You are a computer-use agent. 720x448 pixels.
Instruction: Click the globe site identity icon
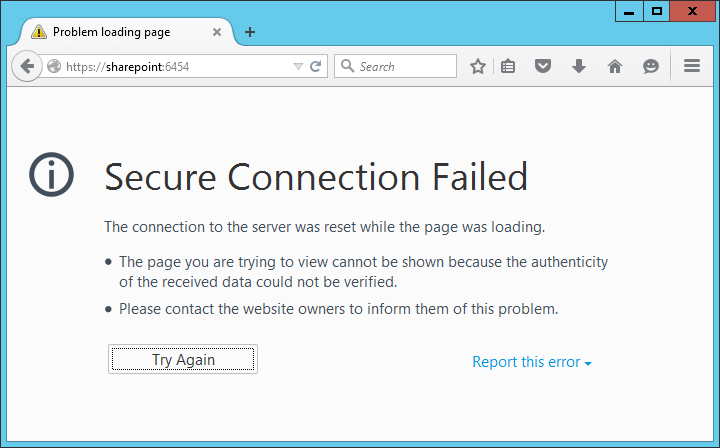tap(54, 67)
